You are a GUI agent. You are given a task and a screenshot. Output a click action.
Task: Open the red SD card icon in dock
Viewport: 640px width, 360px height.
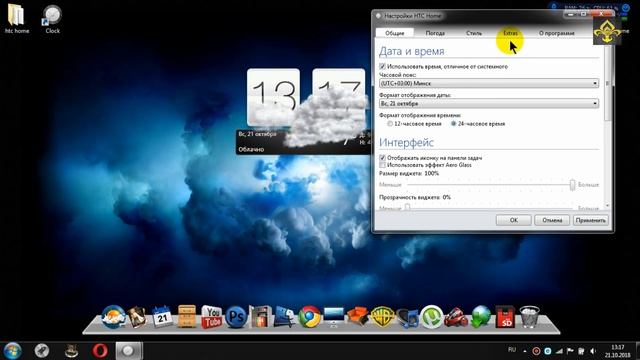505,317
